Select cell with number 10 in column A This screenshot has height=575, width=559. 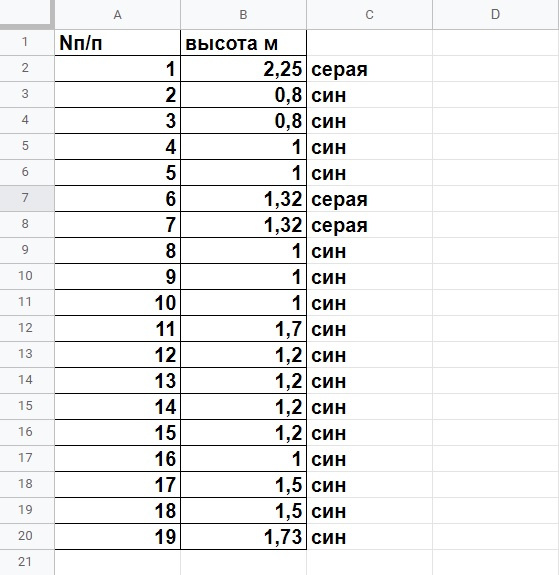tap(117, 303)
